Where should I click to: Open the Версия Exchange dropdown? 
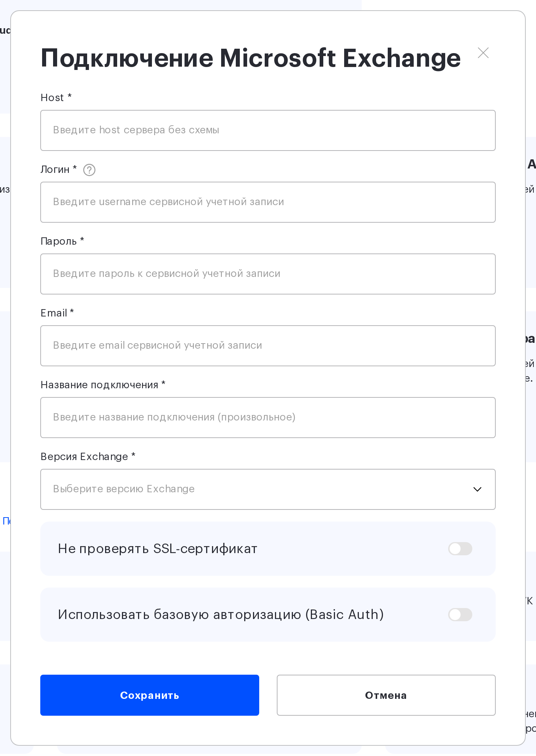[268, 489]
